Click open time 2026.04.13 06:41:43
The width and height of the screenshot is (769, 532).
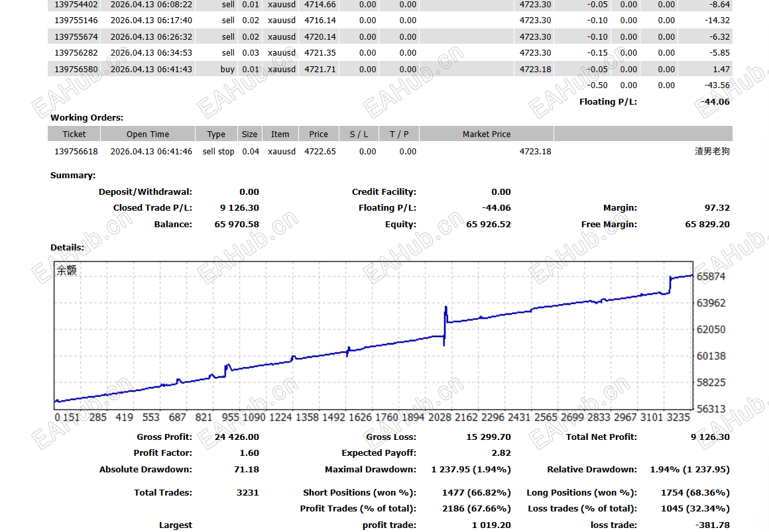pyautogui.click(x=151, y=69)
